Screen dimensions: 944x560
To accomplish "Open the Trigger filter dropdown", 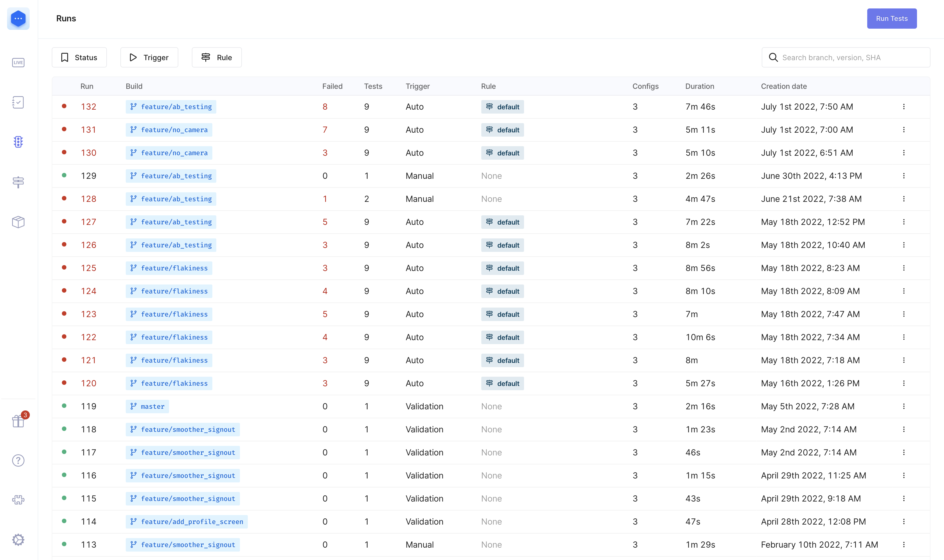I will 149,57.
